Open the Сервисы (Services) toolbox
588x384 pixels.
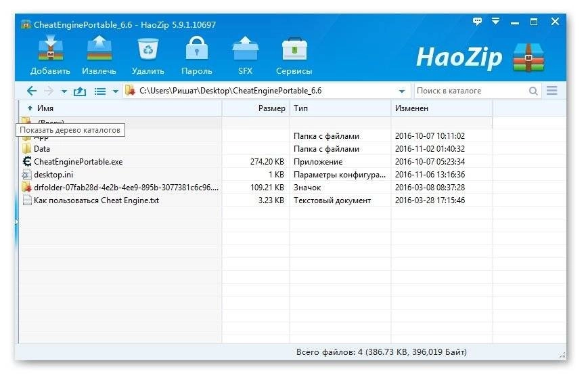pos(294,49)
